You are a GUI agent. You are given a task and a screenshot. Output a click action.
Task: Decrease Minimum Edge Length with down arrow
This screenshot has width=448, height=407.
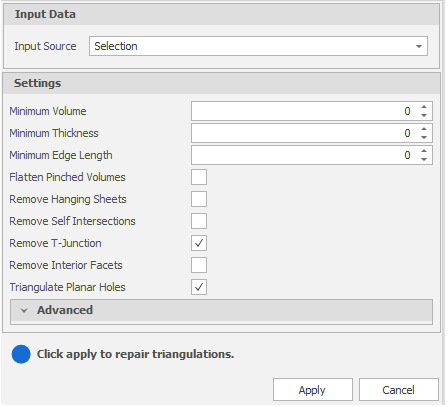tap(424, 159)
